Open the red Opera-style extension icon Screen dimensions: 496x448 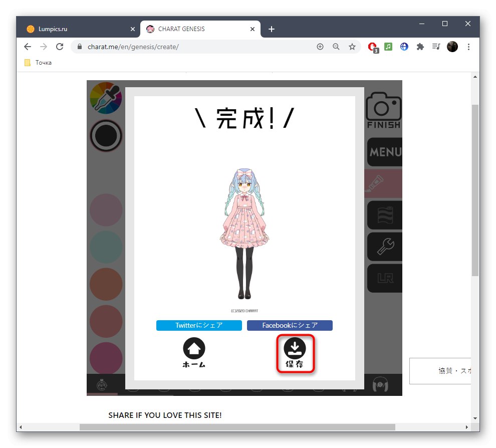[373, 47]
